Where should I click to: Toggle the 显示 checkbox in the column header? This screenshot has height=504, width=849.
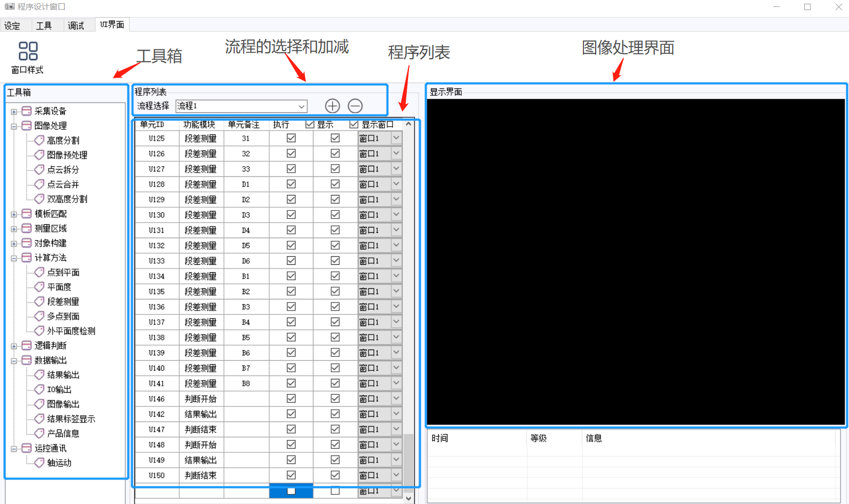pos(310,125)
